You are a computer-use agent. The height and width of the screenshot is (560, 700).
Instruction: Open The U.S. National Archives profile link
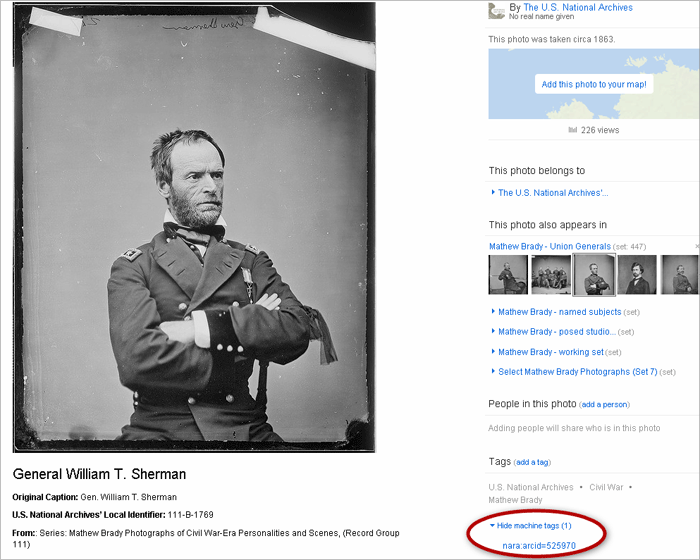point(578,7)
